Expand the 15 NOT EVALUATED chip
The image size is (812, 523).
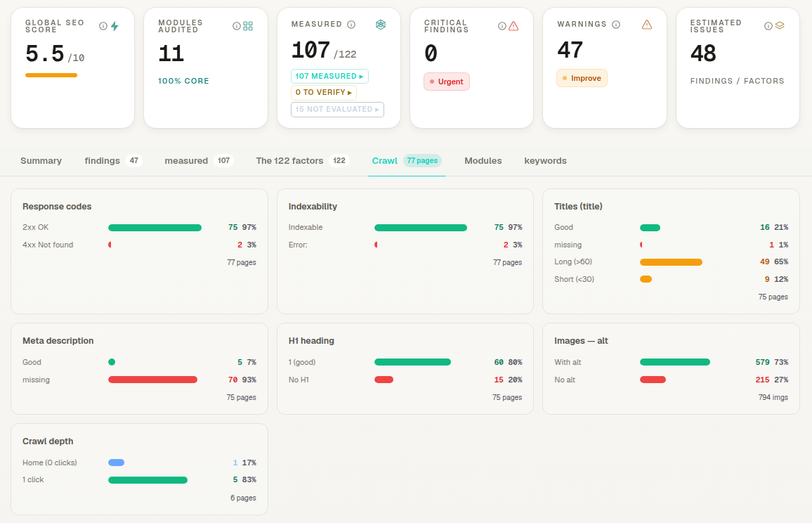pos(337,110)
